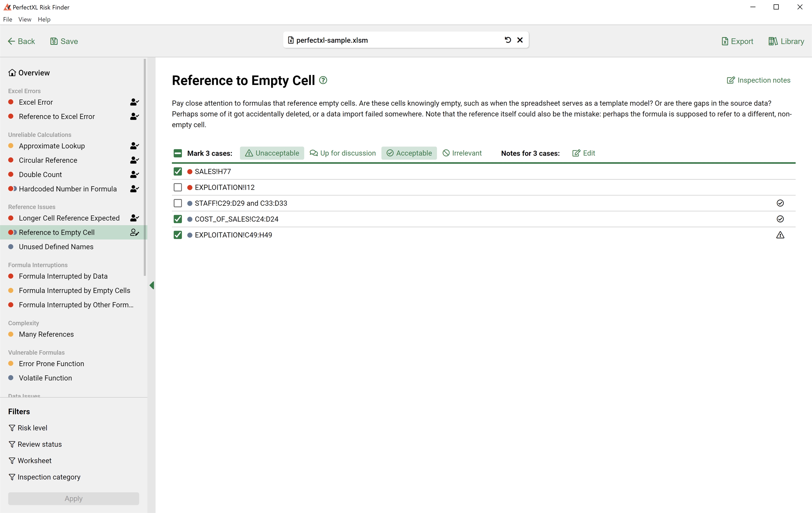The height and width of the screenshot is (513, 812).
Task: Check the EXPLOITATION!I12 checkbox
Action: [x=178, y=188]
